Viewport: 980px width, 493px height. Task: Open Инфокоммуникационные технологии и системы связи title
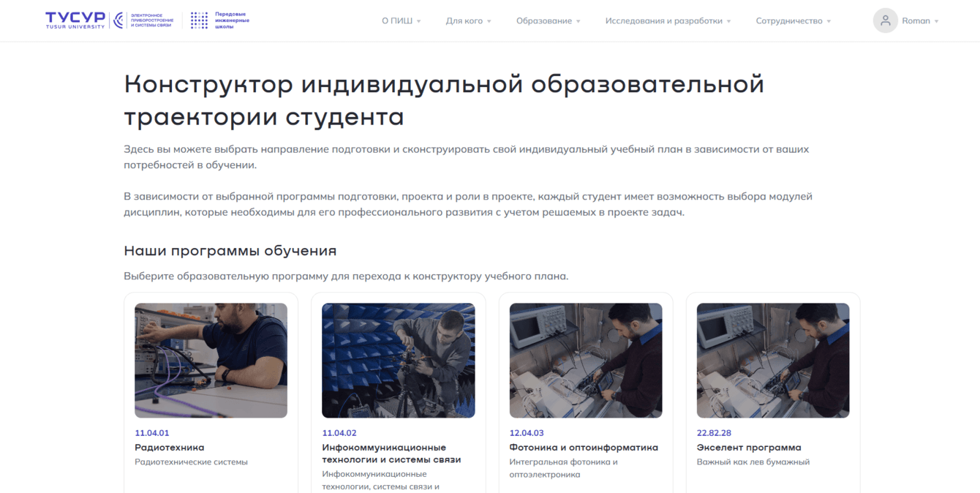coord(391,454)
